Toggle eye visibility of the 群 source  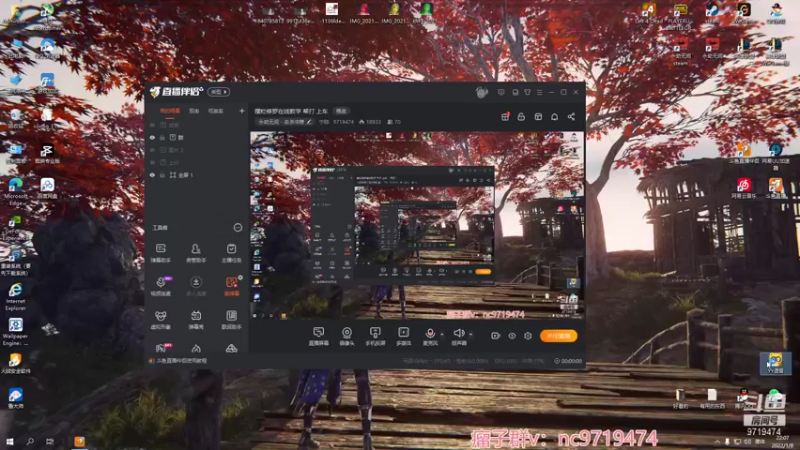click(x=152, y=138)
